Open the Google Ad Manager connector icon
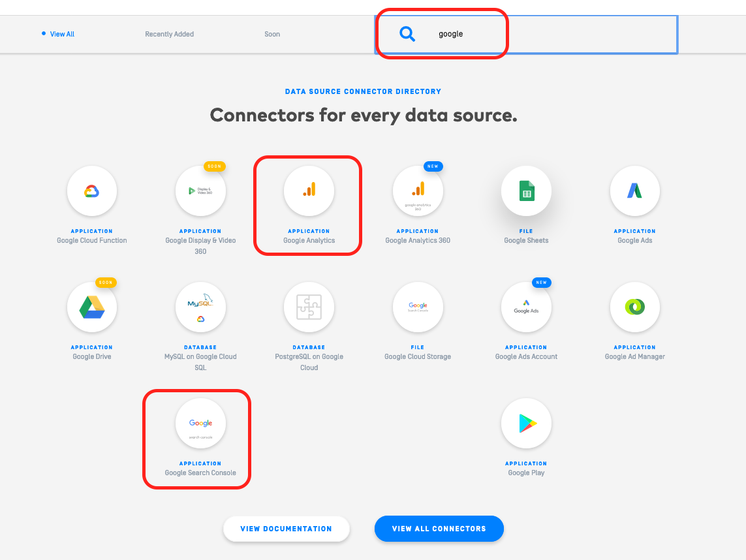The image size is (746, 560). tap(634, 307)
